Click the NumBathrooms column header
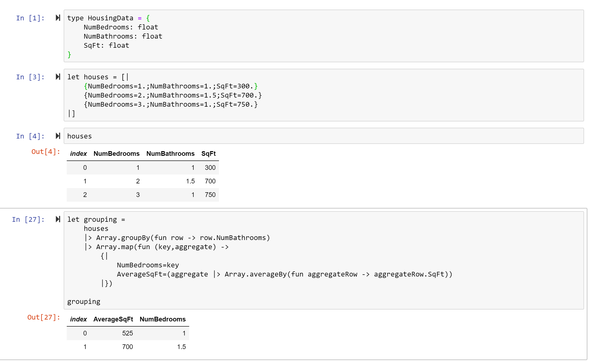This screenshot has width=592, height=364. [x=170, y=153]
